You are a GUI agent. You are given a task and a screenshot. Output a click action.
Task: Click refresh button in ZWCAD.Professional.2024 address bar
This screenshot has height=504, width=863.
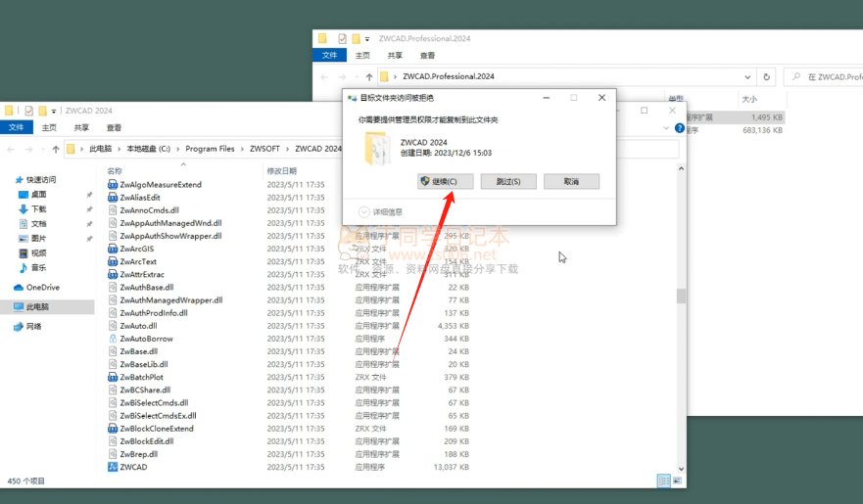[767, 76]
